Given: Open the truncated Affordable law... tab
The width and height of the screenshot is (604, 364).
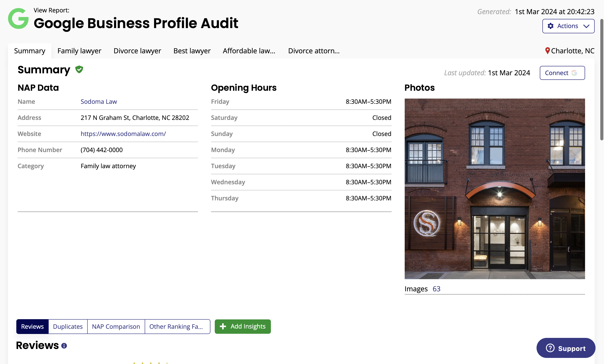Looking at the screenshot, I should pyautogui.click(x=249, y=51).
